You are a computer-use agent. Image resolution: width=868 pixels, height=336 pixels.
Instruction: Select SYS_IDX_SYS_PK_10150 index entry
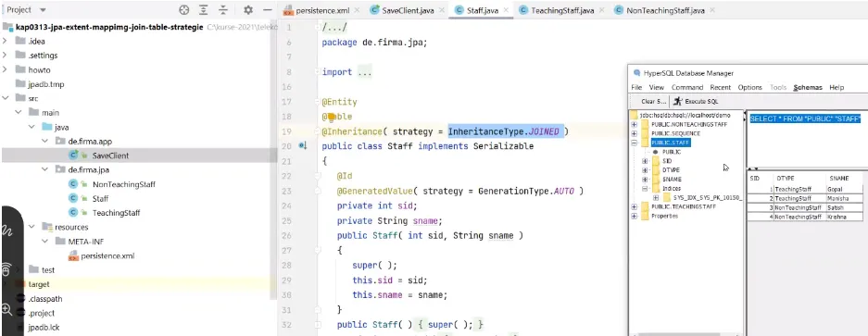point(707,197)
